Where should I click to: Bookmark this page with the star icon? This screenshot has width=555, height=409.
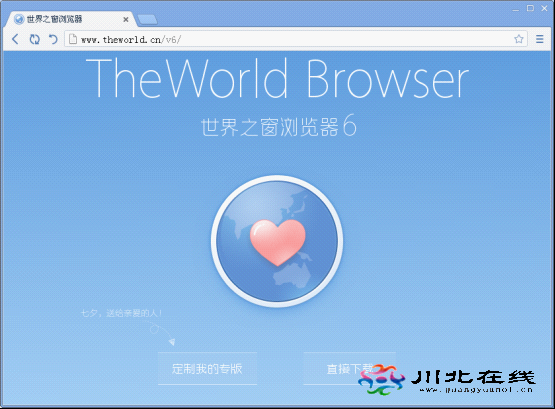click(x=519, y=39)
